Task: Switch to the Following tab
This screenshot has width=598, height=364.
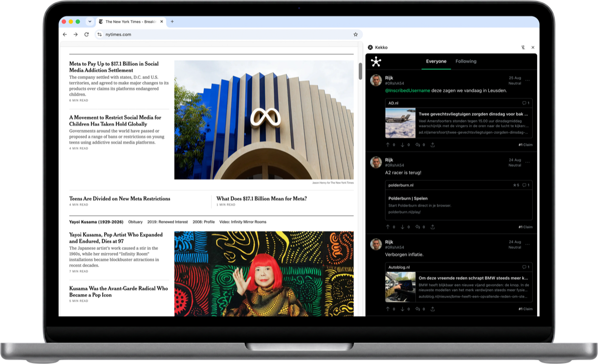Action: coord(466,61)
